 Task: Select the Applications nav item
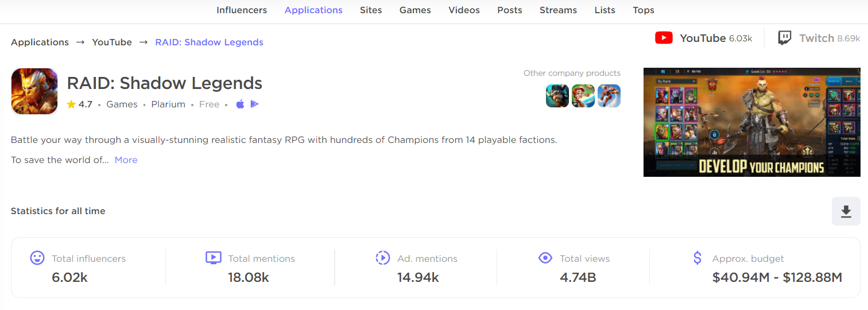(x=313, y=10)
